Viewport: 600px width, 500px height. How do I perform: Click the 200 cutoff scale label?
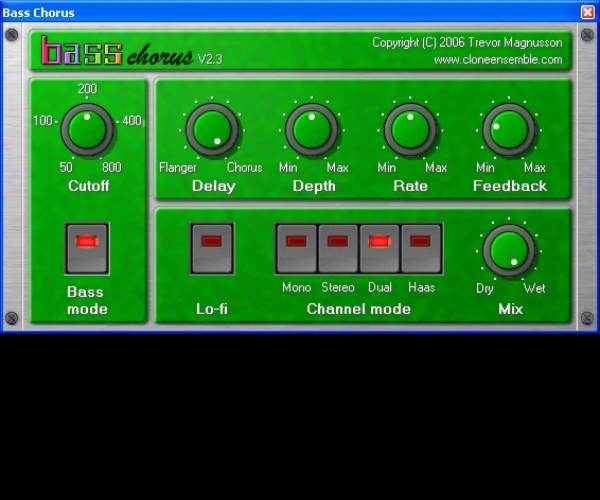87,89
